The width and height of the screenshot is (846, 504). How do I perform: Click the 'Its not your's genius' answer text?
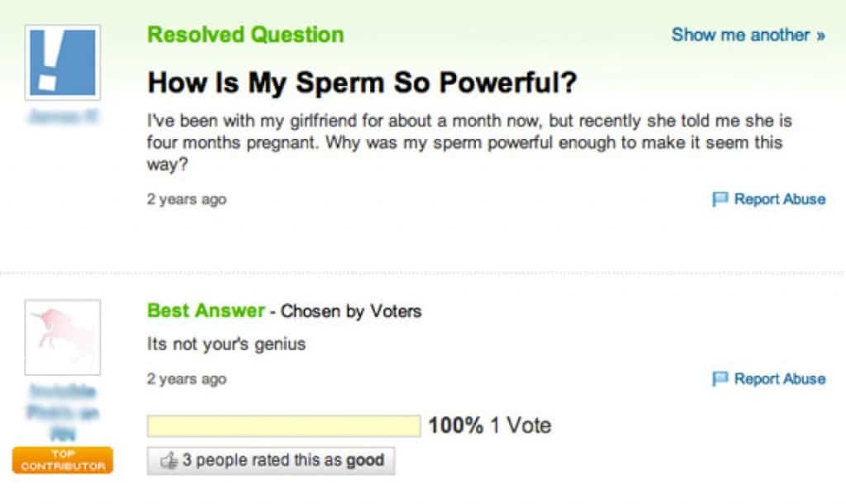click(x=226, y=345)
